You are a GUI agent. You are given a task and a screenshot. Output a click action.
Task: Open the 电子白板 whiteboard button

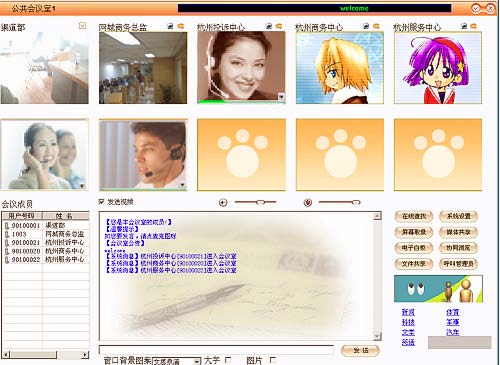414,248
